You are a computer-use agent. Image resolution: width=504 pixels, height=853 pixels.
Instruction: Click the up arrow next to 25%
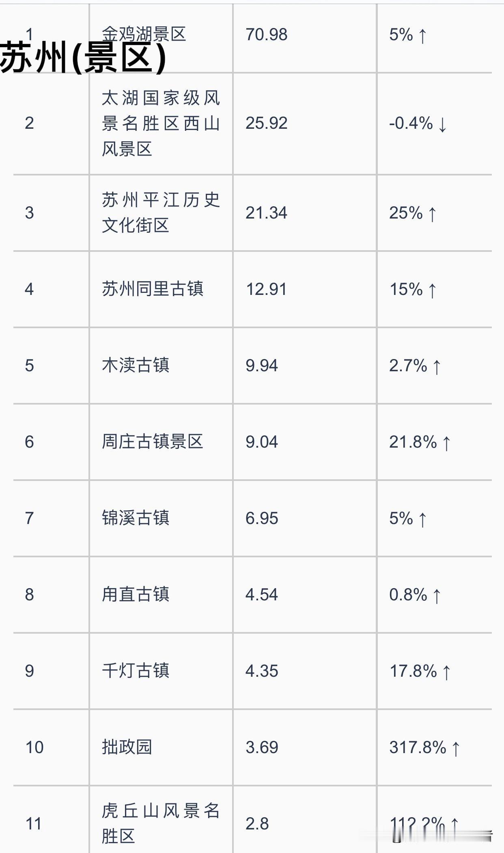pos(432,214)
